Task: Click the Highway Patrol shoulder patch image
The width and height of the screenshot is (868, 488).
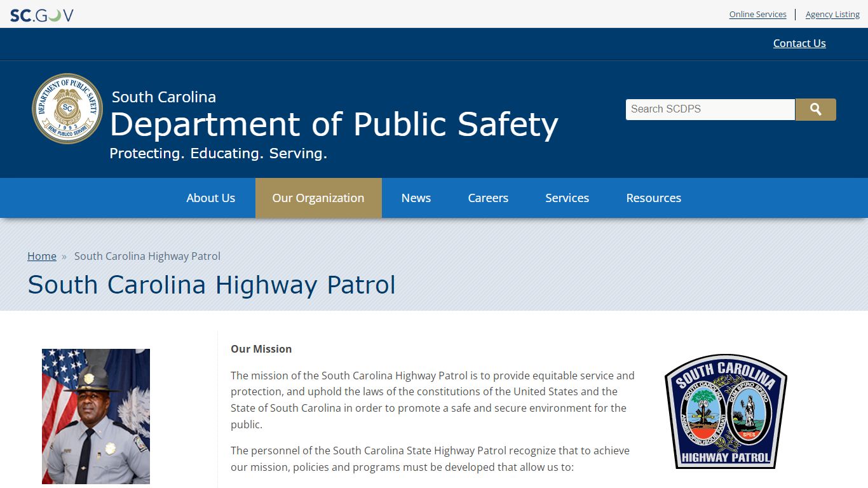Action: (726, 411)
